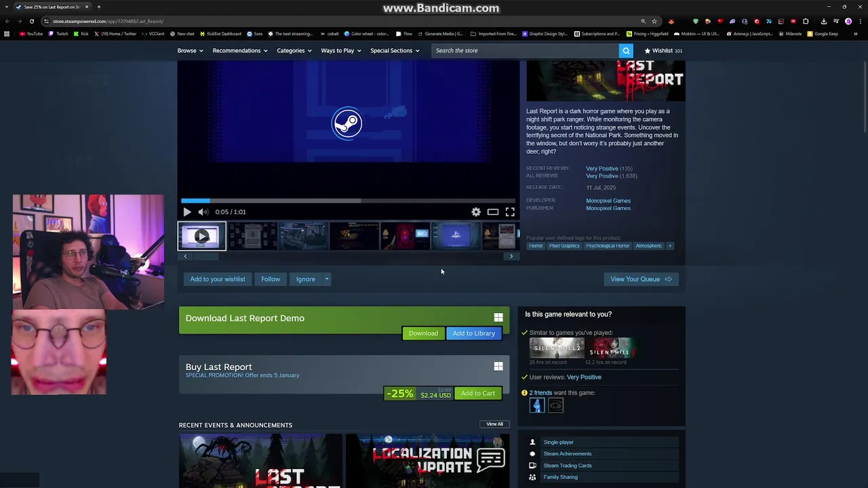Open the Atmospheric tag

649,246
